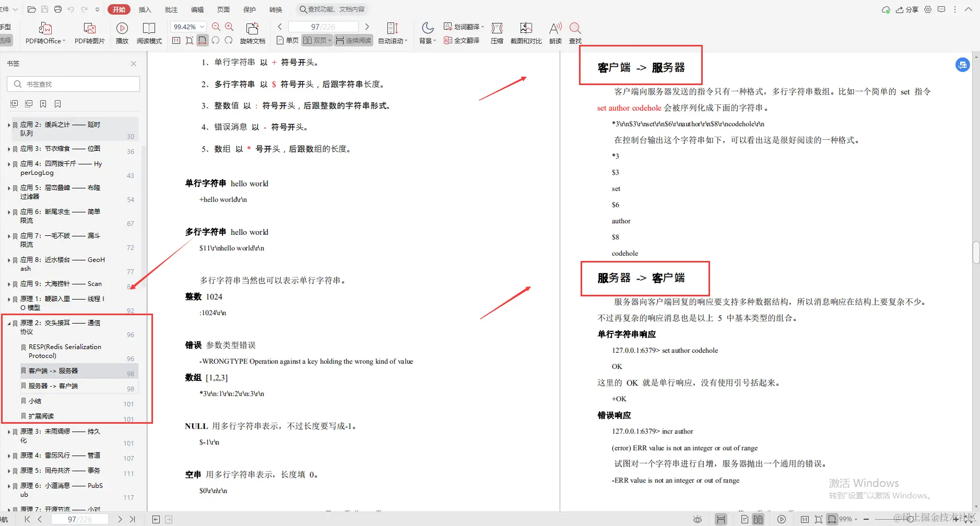The height and width of the screenshot is (526, 980).
Task: Switch to the 插入 ribbon tab
Action: [145, 9]
